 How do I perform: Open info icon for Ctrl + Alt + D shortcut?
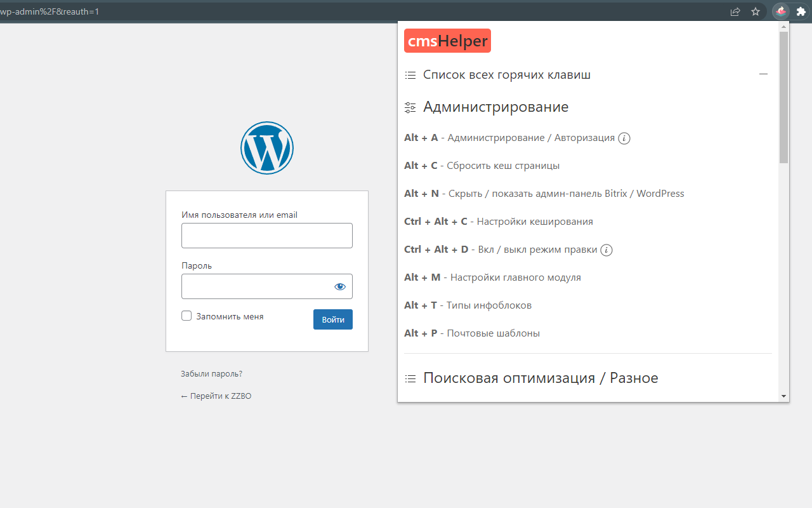(x=606, y=250)
